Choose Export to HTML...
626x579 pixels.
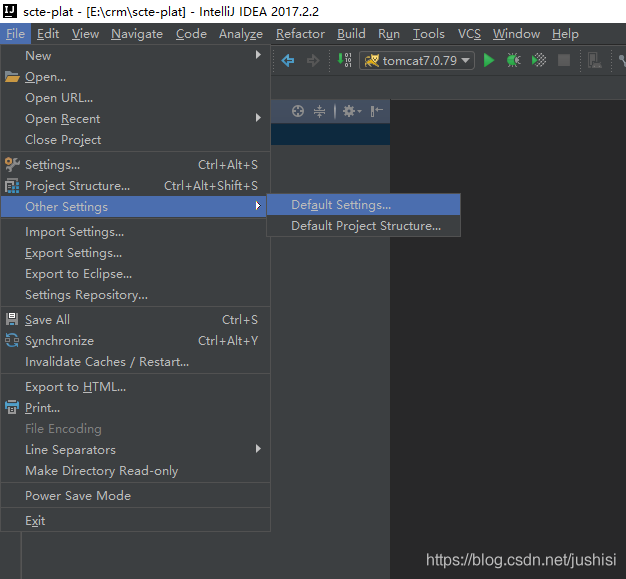(135, 387)
